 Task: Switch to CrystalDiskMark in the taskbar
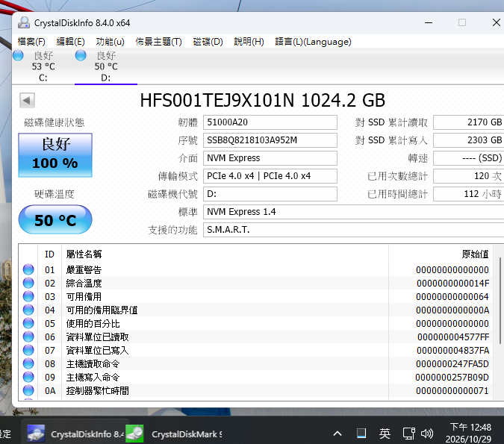(x=175, y=434)
